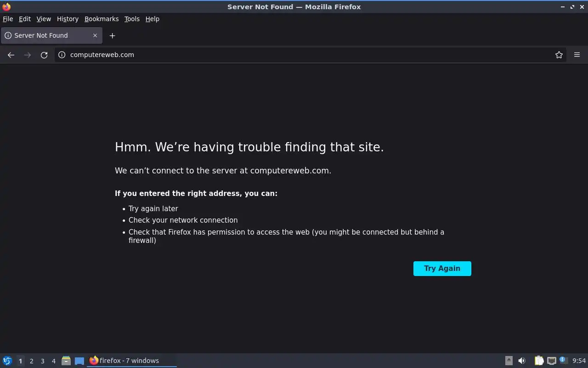Click the network status tray icon
This screenshot has width=588, height=368.
point(552,361)
